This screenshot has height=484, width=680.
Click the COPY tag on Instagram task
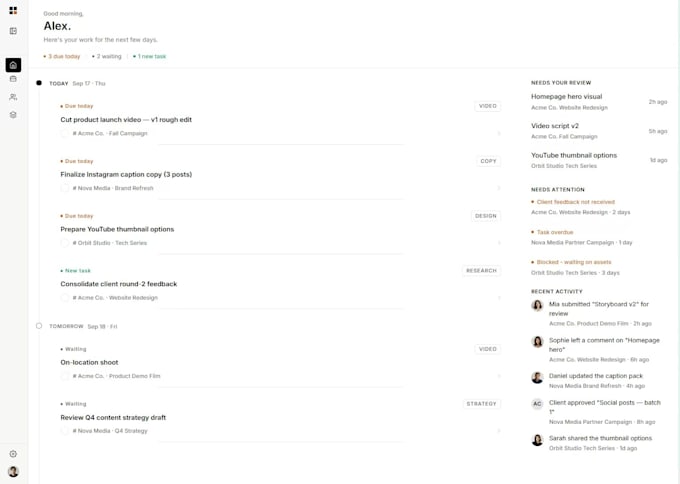pos(488,161)
